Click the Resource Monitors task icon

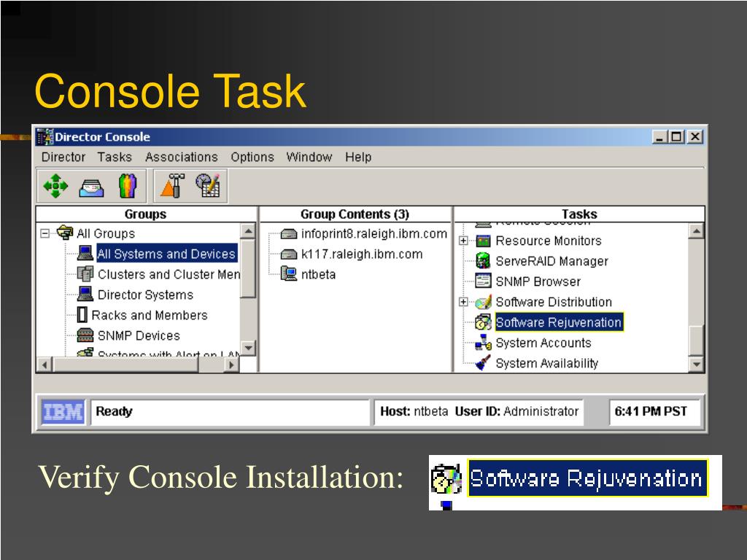483,241
